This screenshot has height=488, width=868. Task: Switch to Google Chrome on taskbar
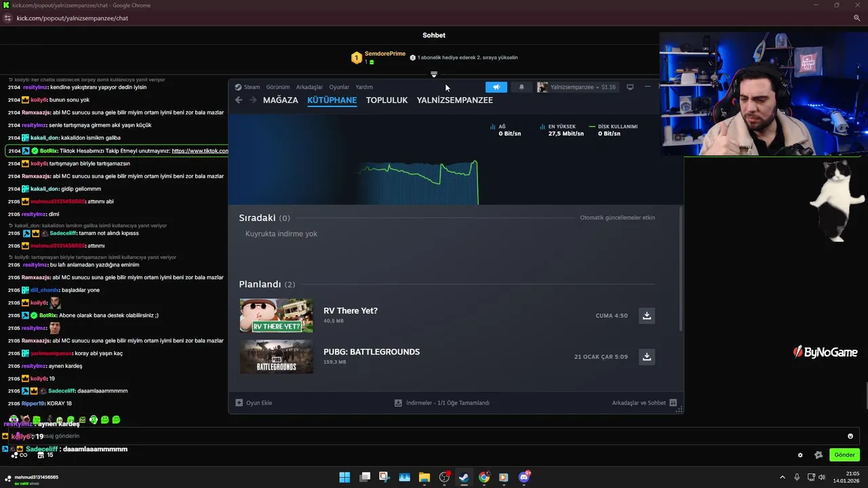pos(484,477)
